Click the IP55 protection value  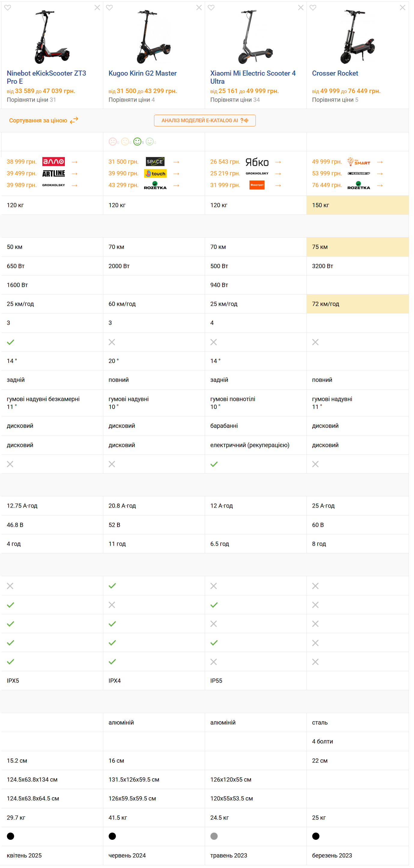216,681
